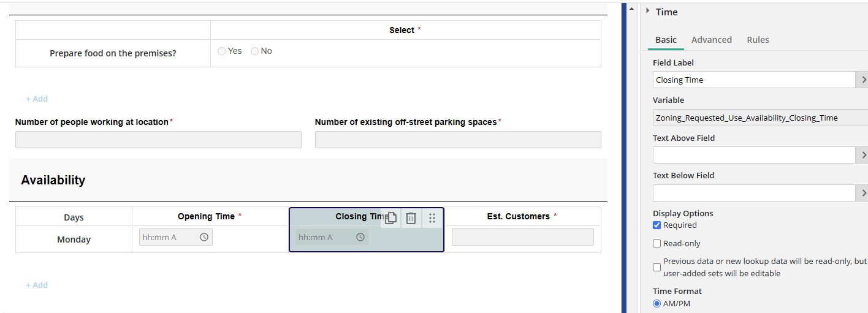This screenshot has width=868, height=313.
Task: Expand the Text Below Field arrow
Action: click(863, 193)
